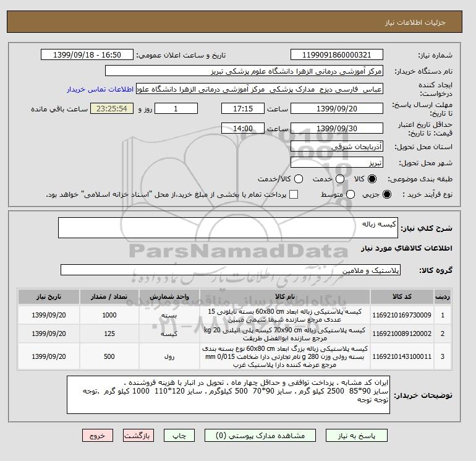Click the چاپ print button
The height and width of the screenshot is (461, 476).
179,436
